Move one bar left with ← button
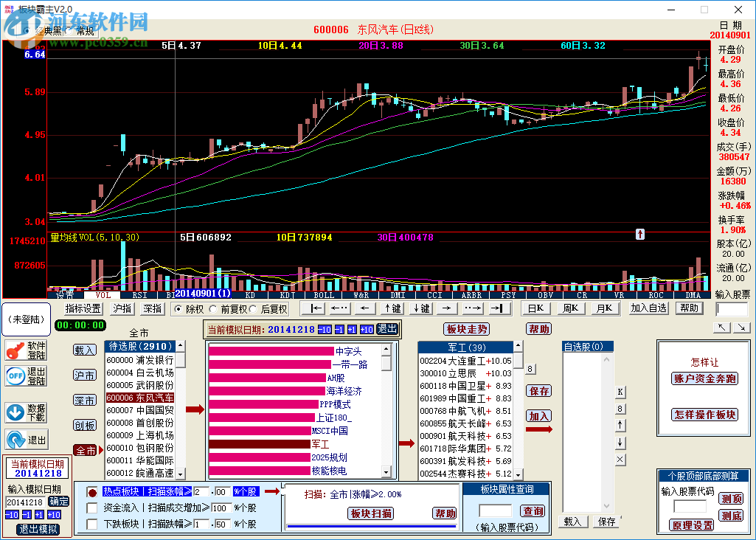The width and height of the screenshot is (756, 540). tap(365, 308)
